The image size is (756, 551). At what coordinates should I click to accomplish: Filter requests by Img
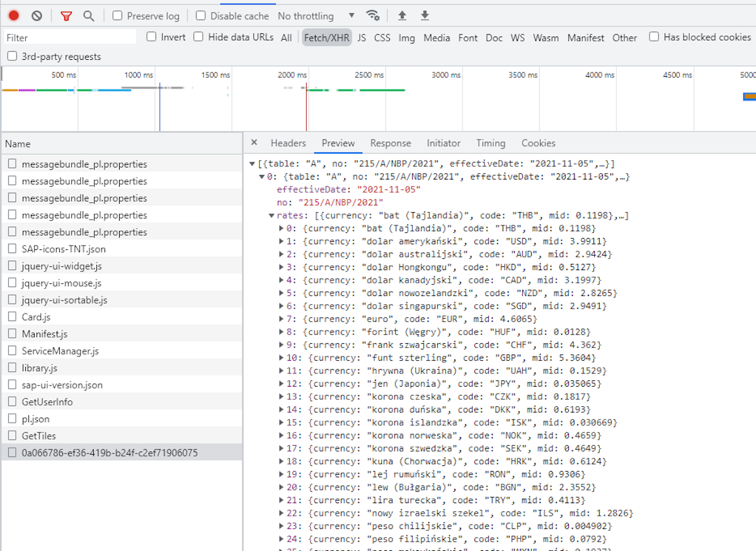(x=407, y=38)
